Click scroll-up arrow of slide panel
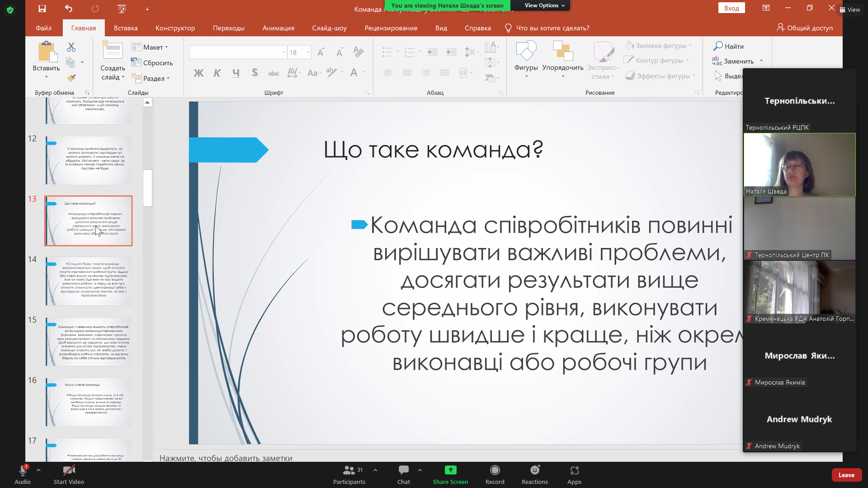The width and height of the screenshot is (868, 488). tap(147, 103)
